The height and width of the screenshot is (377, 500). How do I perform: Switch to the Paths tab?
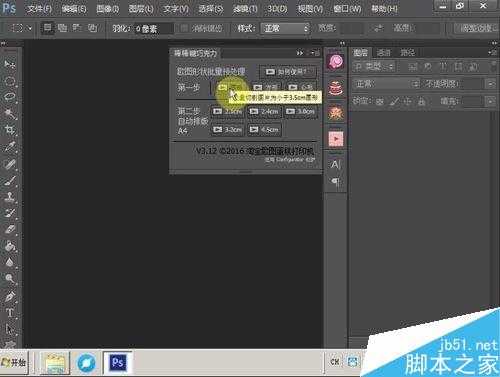(x=407, y=52)
